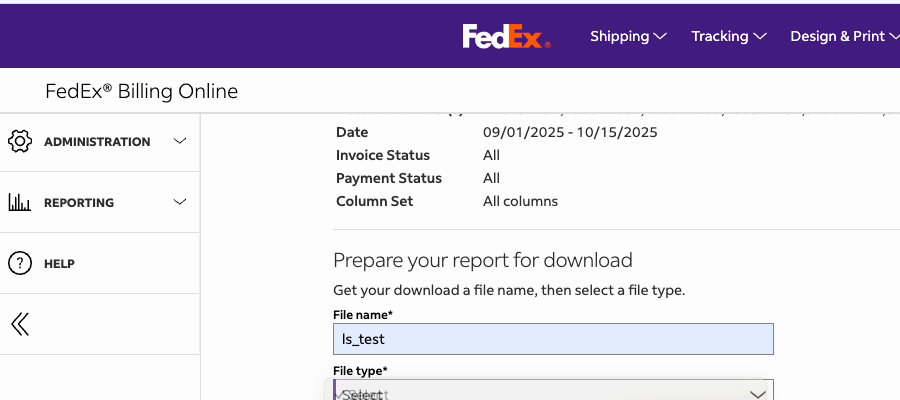Open the File type Select dropdown
This screenshot has width=900, height=400.
point(553,390)
